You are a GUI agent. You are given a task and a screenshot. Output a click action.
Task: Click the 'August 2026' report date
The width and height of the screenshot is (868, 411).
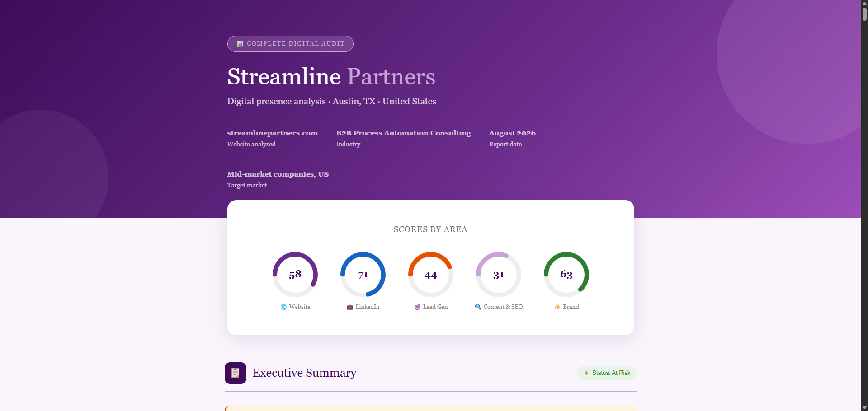point(512,133)
